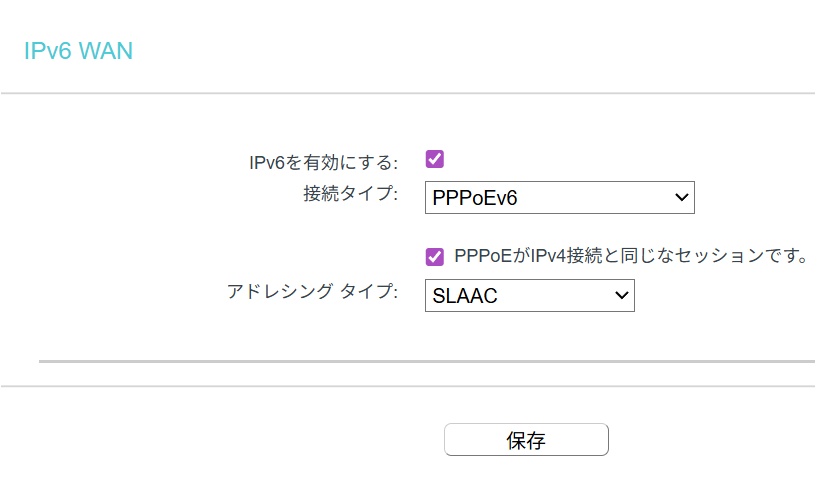Click the purple checkmark next to IPv6を有効にする

point(434,158)
